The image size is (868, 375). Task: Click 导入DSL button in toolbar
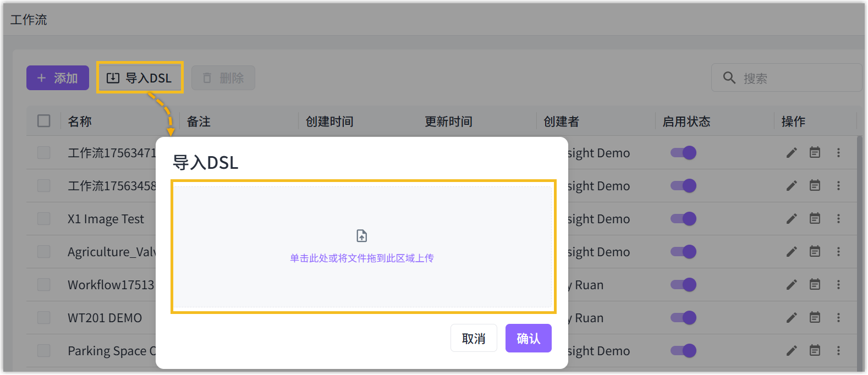[x=140, y=78]
